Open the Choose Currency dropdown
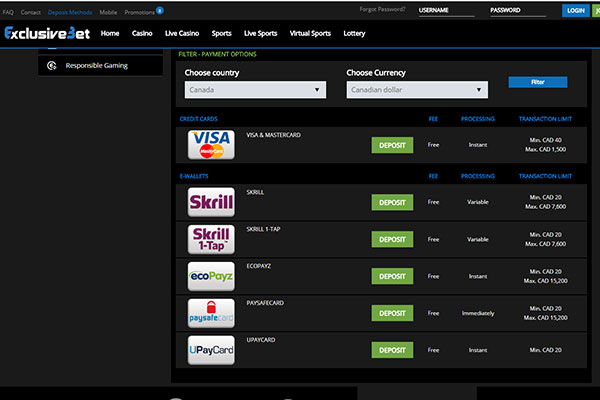The height and width of the screenshot is (400, 600). (417, 90)
